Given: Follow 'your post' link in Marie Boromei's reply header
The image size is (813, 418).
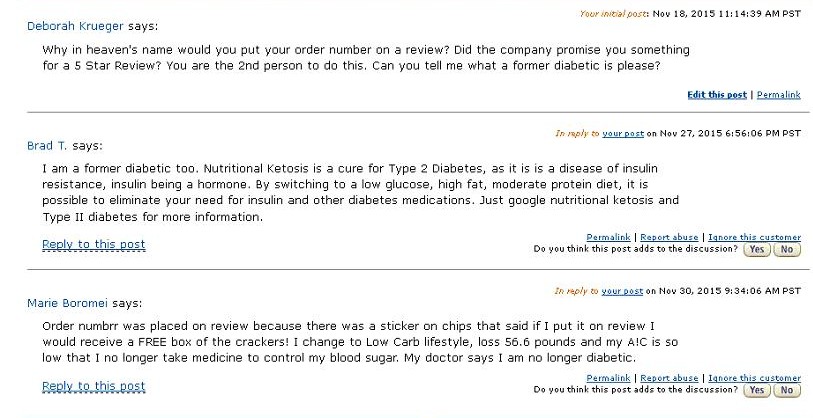Looking at the screenshot, I should (622, 291).
